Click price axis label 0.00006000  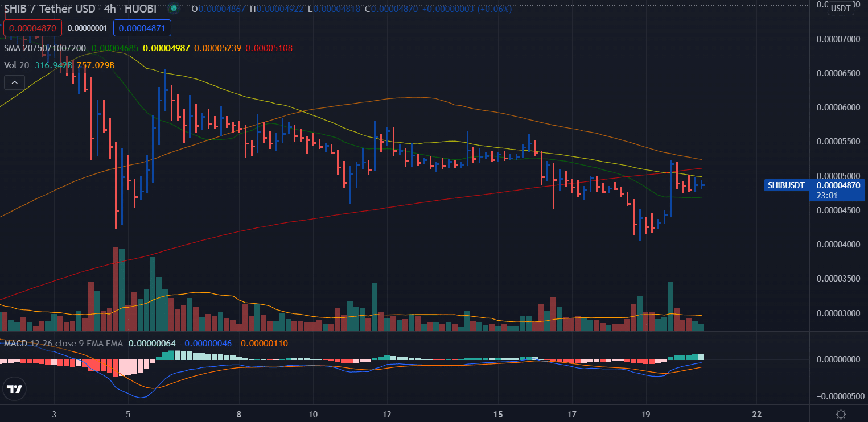[838, 107]
